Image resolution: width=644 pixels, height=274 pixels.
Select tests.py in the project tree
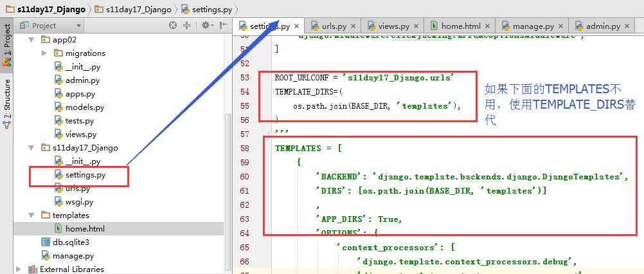click(x=75, y=121)
